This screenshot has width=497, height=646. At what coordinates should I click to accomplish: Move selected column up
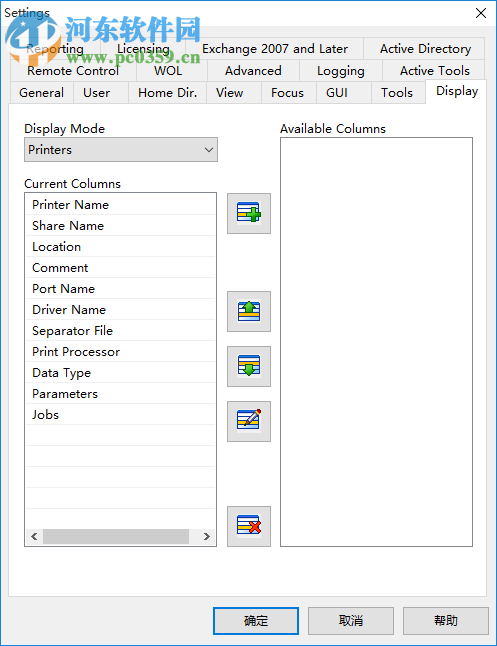click(248, 311)
